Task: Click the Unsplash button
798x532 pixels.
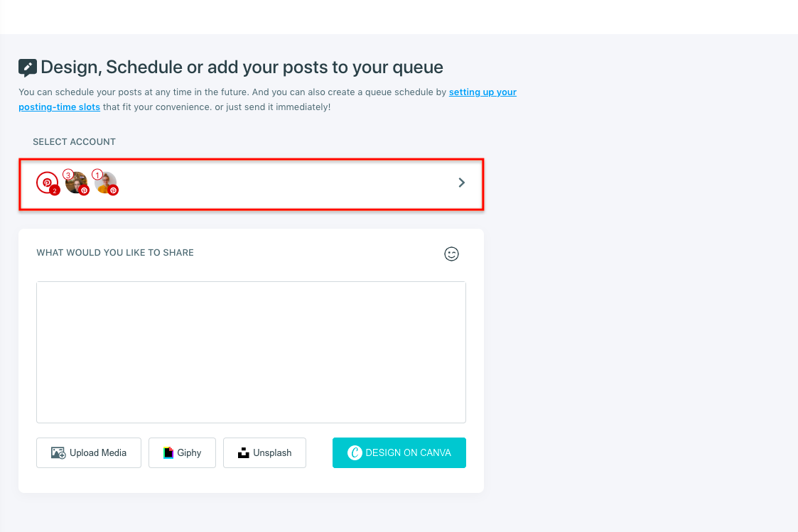Action: click(x=264, y=452)
